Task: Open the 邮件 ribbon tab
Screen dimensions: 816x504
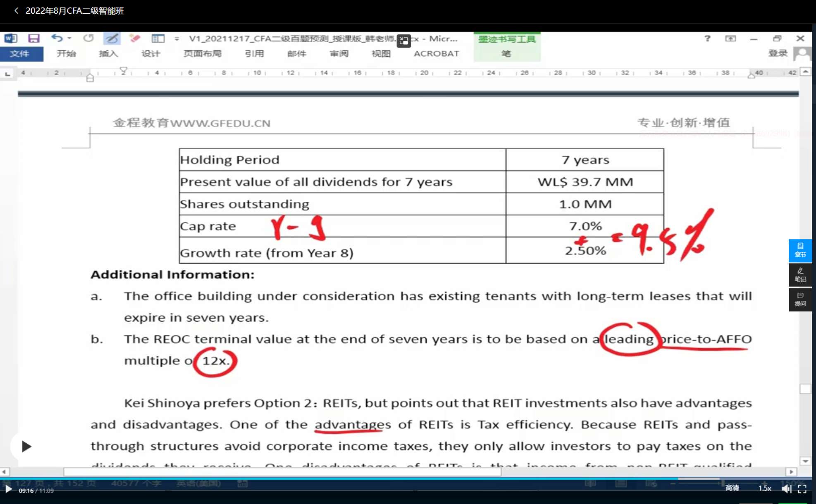Action: point(297,54)
